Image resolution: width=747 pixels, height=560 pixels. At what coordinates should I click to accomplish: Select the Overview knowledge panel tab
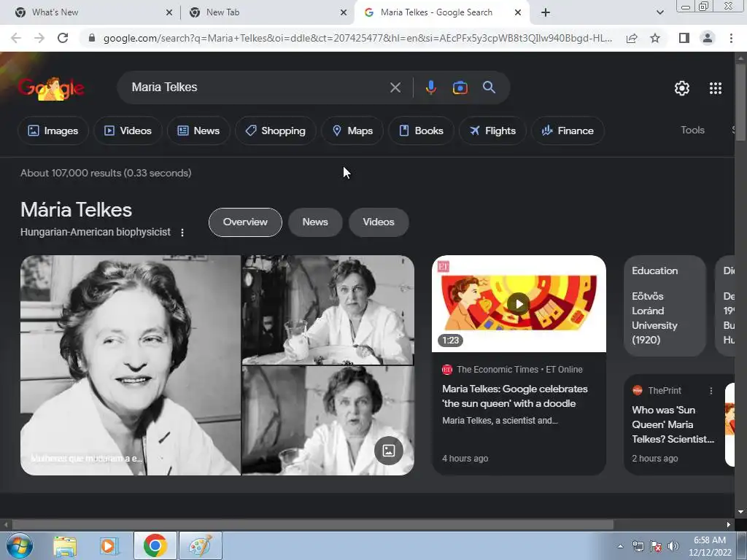pos(245,222)
